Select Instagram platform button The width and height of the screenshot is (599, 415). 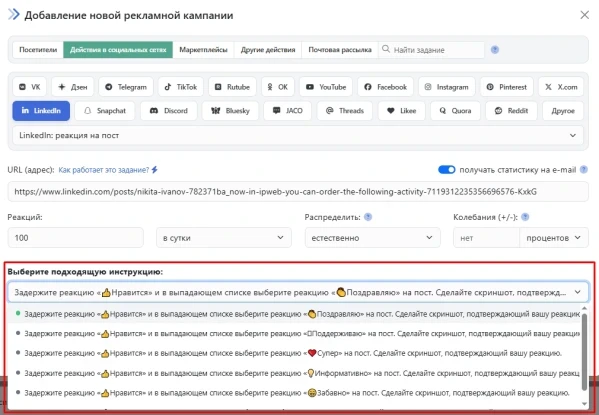(447, 87)
